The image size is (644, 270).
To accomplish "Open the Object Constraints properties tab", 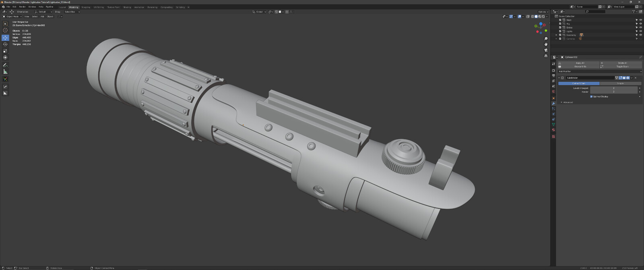I will (553, 119).
